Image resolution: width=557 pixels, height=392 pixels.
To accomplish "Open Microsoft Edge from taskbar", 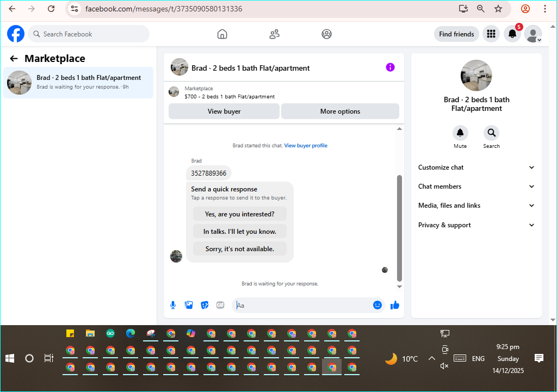I will coord(131,333).
